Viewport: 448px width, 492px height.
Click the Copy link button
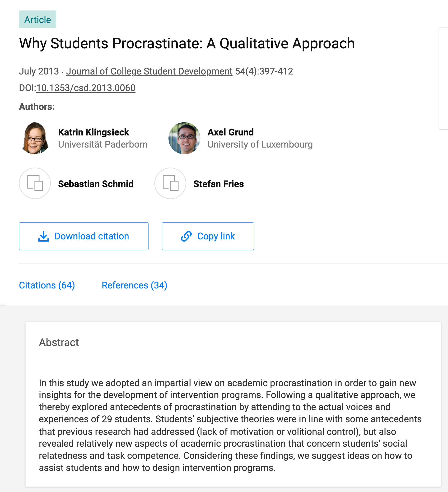click(208, 236)
